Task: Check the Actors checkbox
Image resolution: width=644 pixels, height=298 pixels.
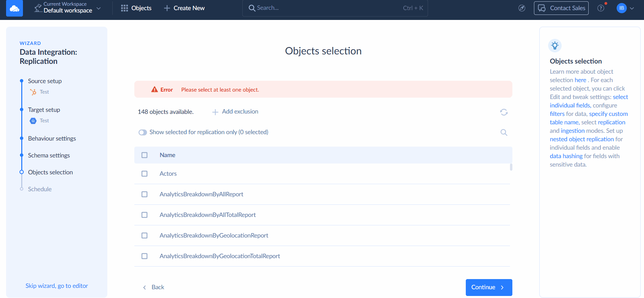Action: click(x=144, y=174)
